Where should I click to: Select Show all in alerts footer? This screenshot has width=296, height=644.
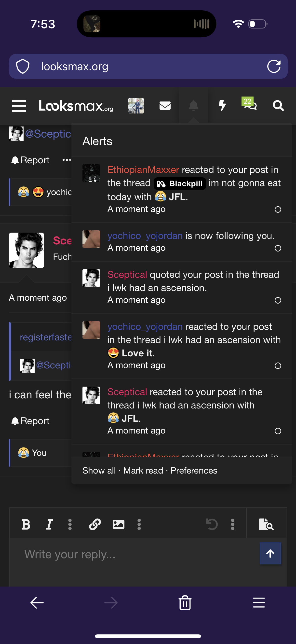pyautogui.click(x=99, y=471)
